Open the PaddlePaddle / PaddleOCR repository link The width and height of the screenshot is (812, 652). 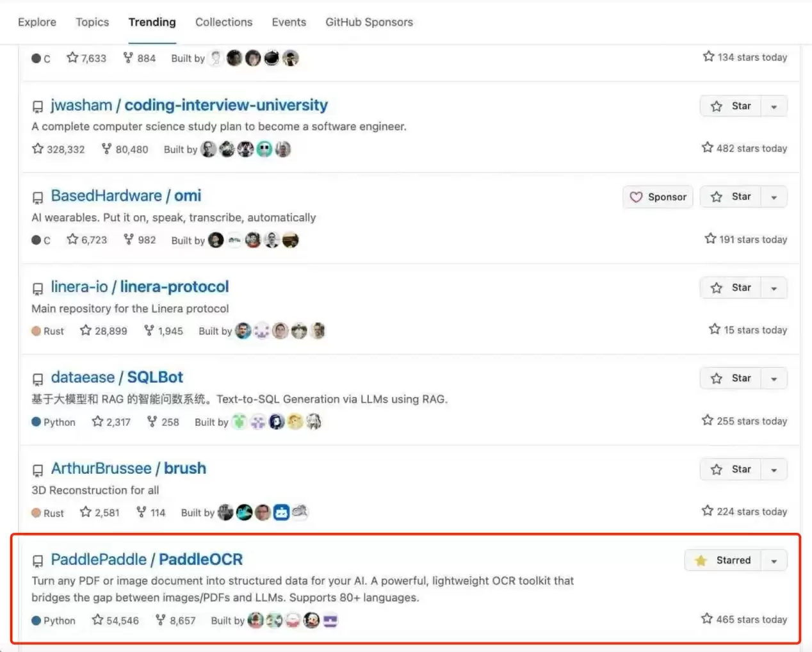[x=147, y=560]
